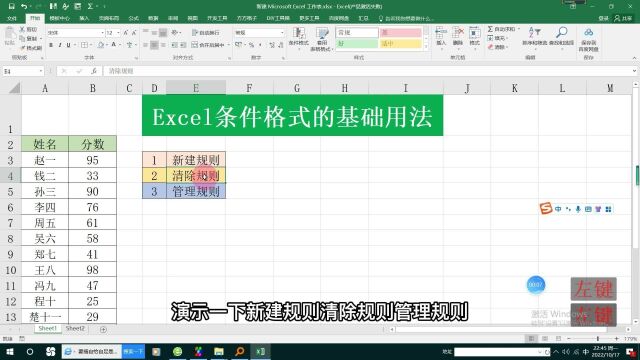Viewport: 640px width, 360px height.
Task: Switch to the View (视图) tab
Action: click(192, 18)
